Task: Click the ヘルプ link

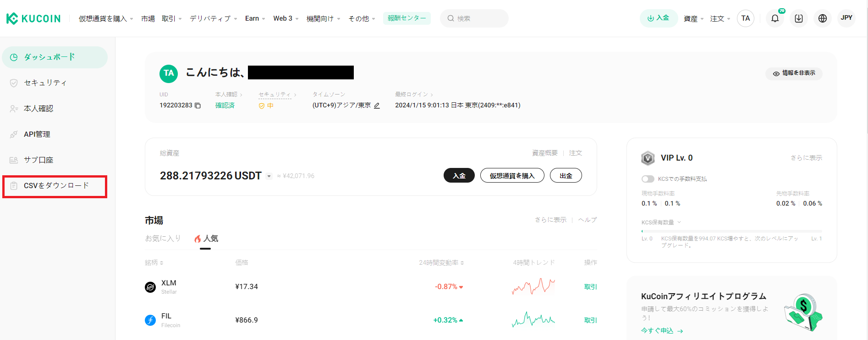Action: [x=588, y=220]
